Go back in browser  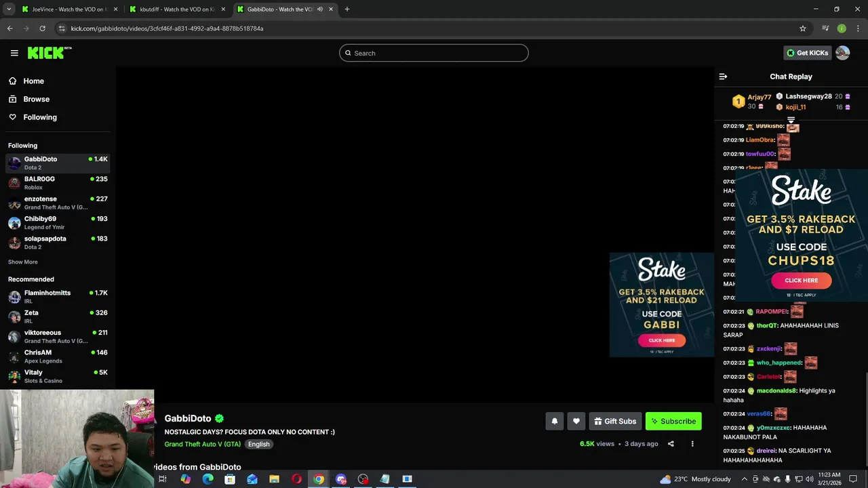[x=9, y=28]
